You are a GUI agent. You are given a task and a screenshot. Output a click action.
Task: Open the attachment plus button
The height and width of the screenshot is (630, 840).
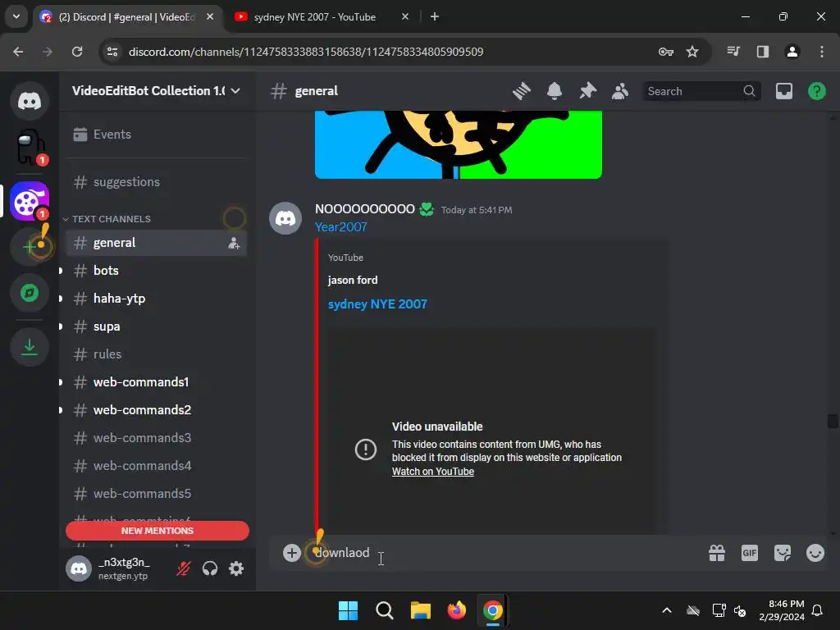pos(292,553)
